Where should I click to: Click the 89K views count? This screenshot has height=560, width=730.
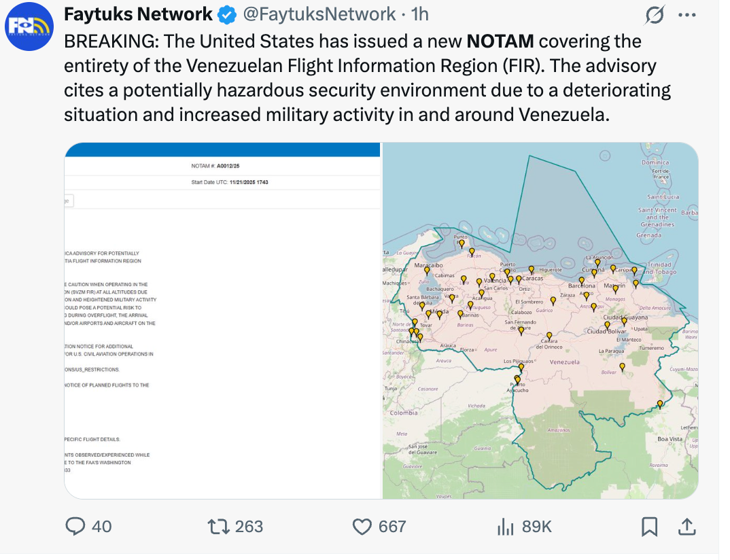click(536, 526)
